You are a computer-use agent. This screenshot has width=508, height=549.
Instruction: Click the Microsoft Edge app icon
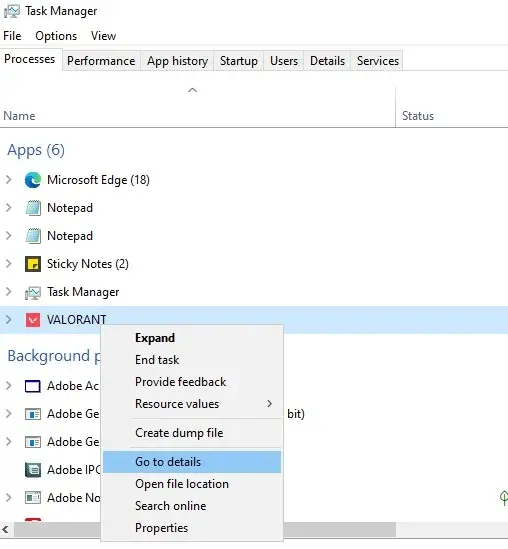33,180
